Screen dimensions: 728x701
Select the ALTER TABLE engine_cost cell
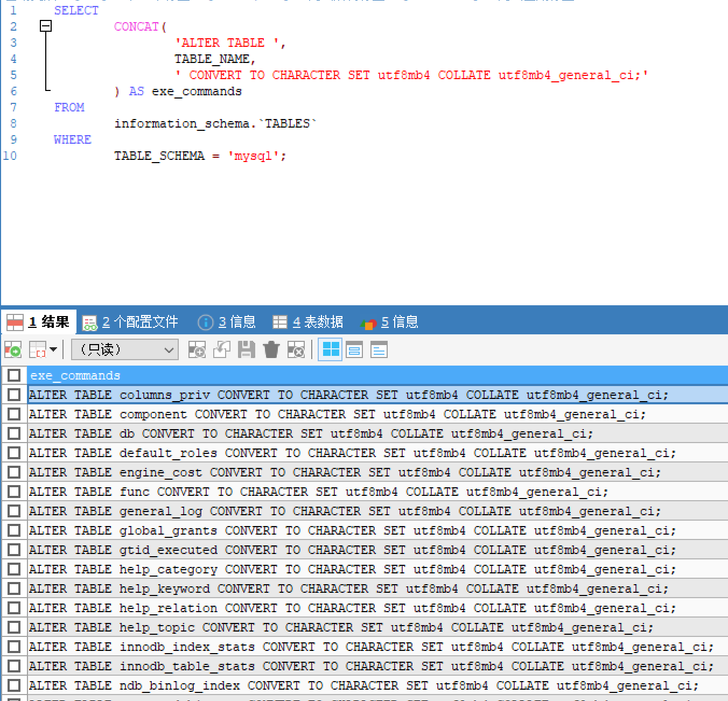pos(377,472)
